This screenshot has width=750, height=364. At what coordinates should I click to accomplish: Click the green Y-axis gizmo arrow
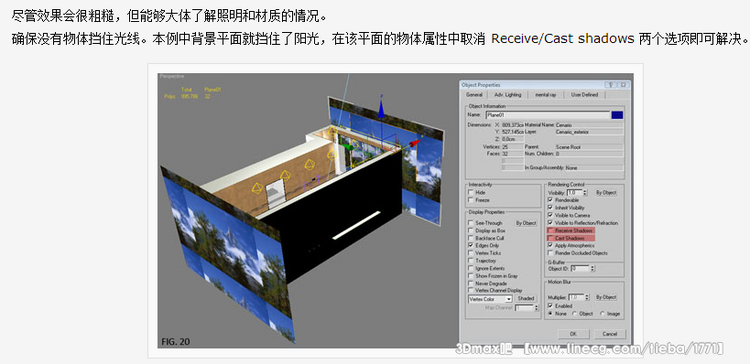coord(348,147)
